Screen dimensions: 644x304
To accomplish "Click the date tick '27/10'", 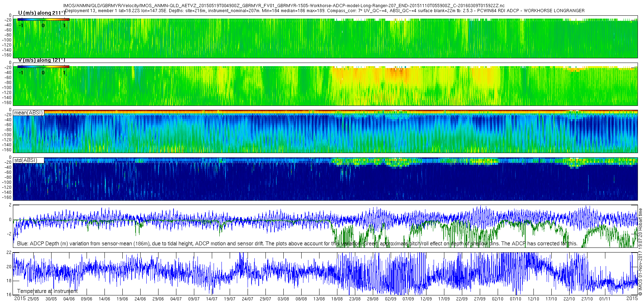I will click(x=587, y=299).
